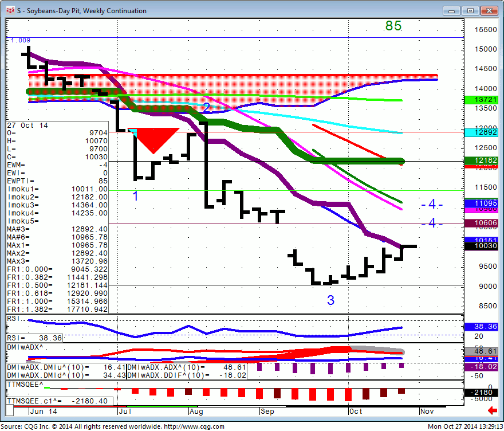Click the TTMSQEE^ study title label
Image resolution: width=504 pixels, height=431 pixels.
tap(25, 385)
